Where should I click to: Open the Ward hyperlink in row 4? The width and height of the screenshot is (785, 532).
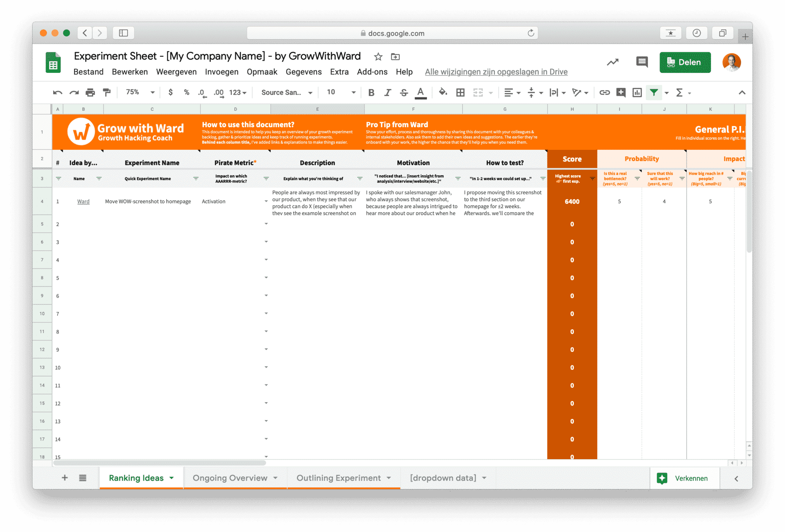83,201
